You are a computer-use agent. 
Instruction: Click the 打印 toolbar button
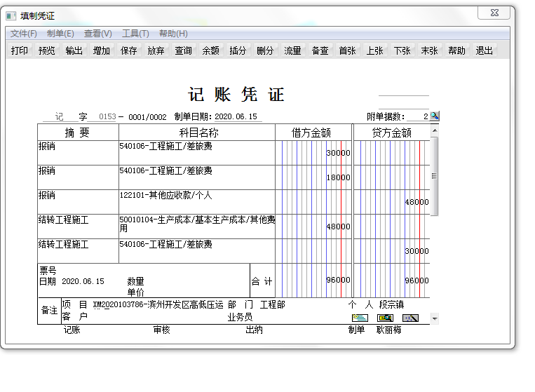pyautogui.click(x=20, y=50)
